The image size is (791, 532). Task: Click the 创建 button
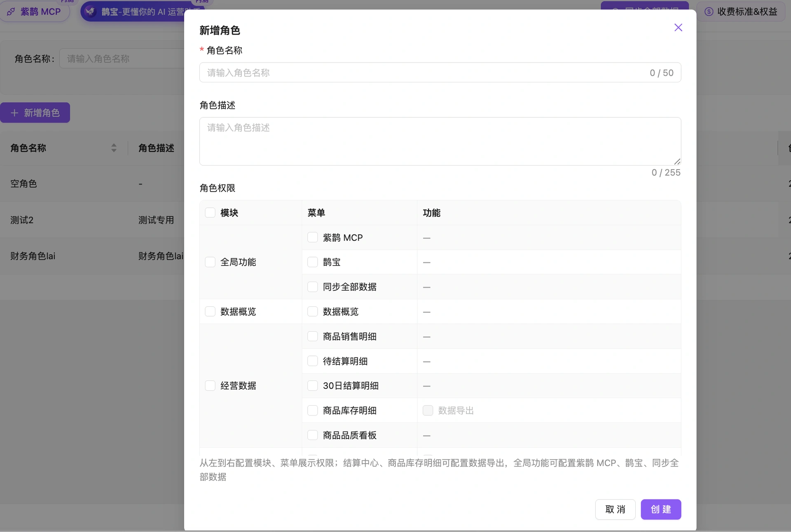click(661, 509)
